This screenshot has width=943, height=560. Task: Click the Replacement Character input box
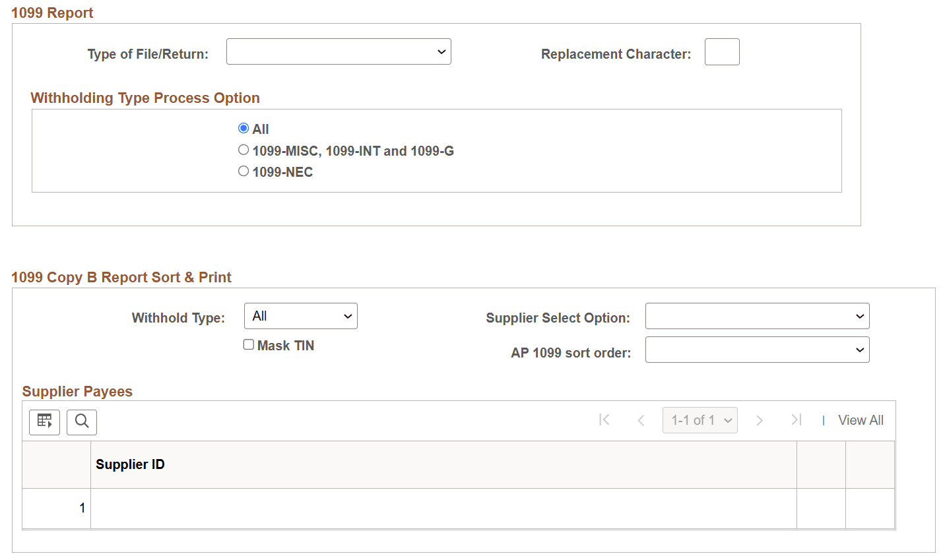coord(722,52)
